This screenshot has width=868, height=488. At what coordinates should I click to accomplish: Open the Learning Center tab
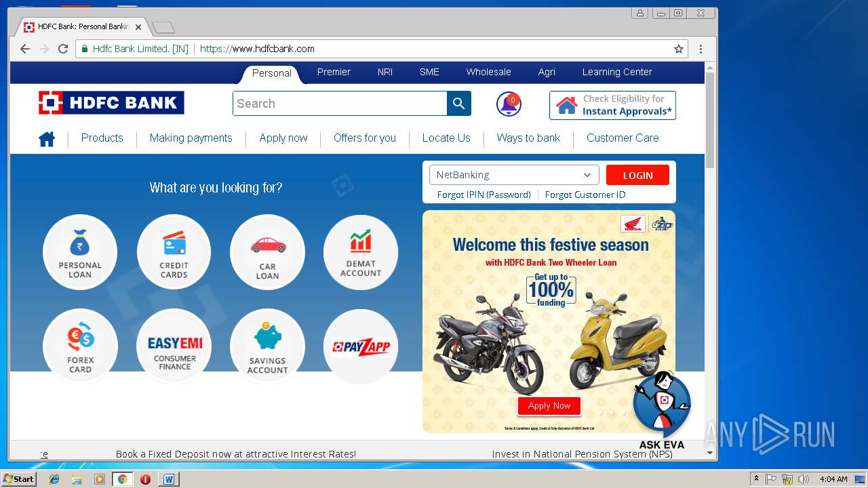(x=617, y=72)
